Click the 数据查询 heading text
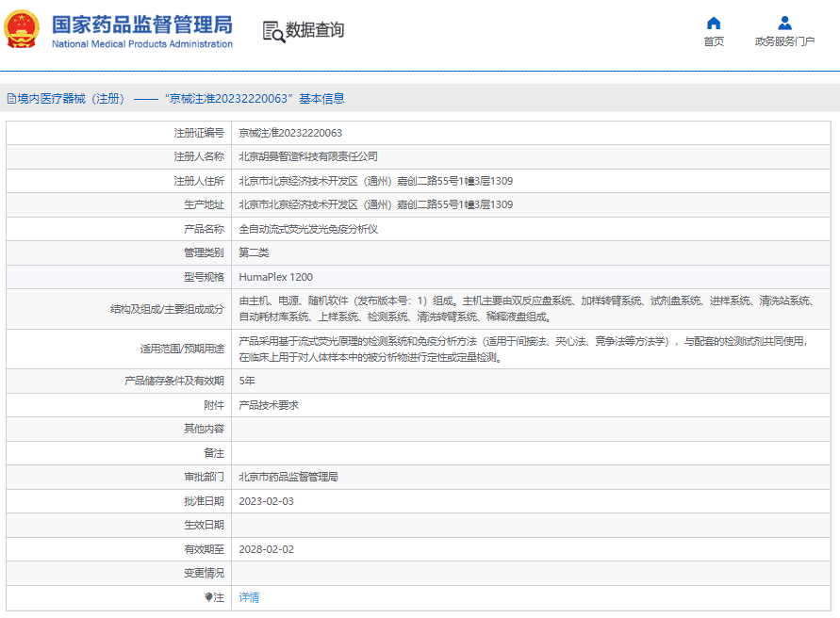 [315, 30]
